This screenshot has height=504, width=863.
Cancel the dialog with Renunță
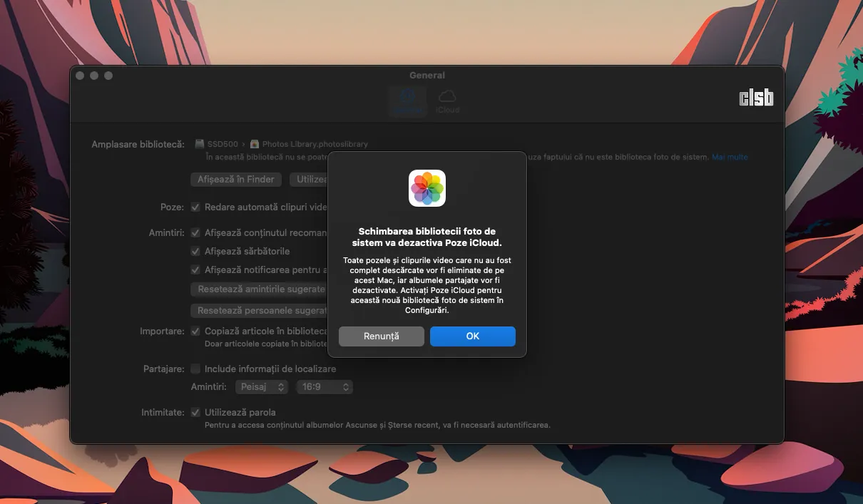[x=381, y=336]
